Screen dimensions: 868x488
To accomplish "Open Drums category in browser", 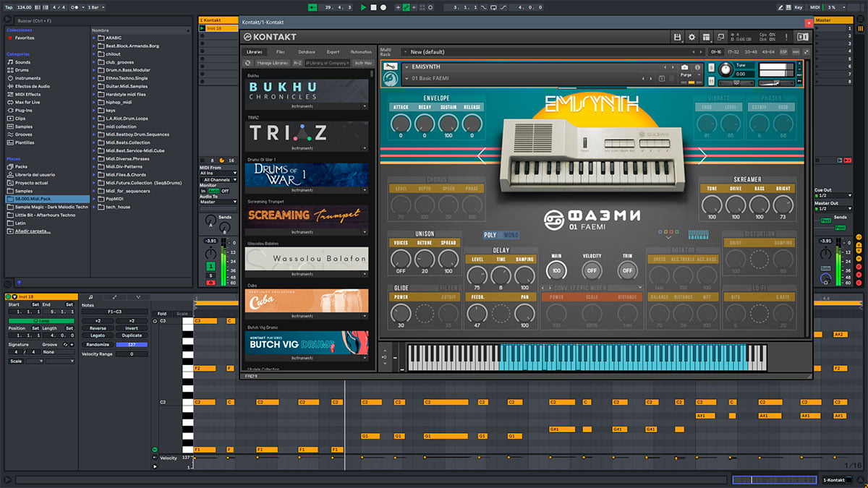I will coord(22,70).
